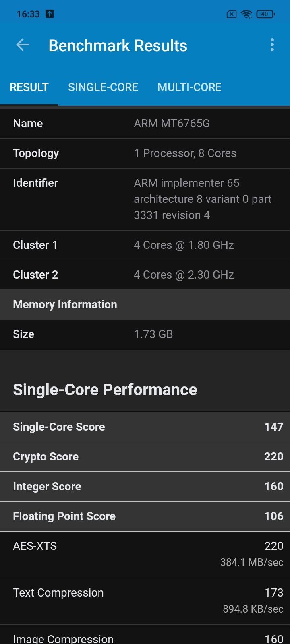Select the Topology row
Image resolution: width=290 pixels, height=644 pixels.
[145, 153]
